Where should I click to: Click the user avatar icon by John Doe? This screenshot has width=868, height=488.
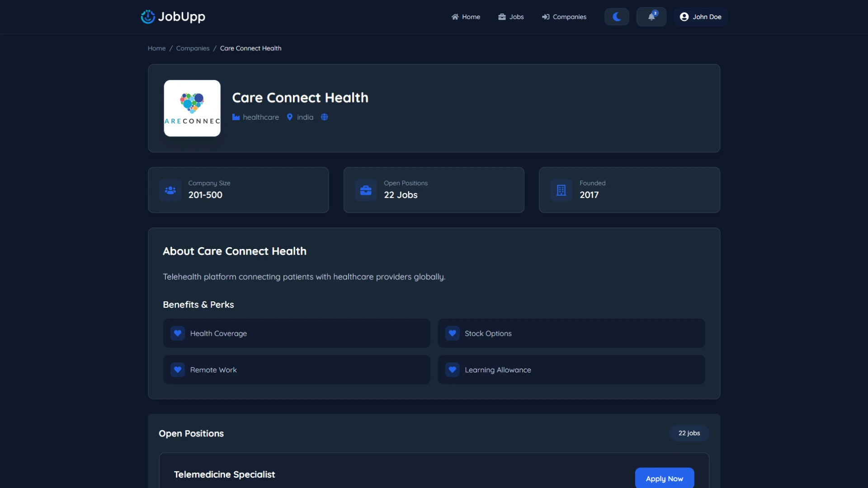[684, 17]
